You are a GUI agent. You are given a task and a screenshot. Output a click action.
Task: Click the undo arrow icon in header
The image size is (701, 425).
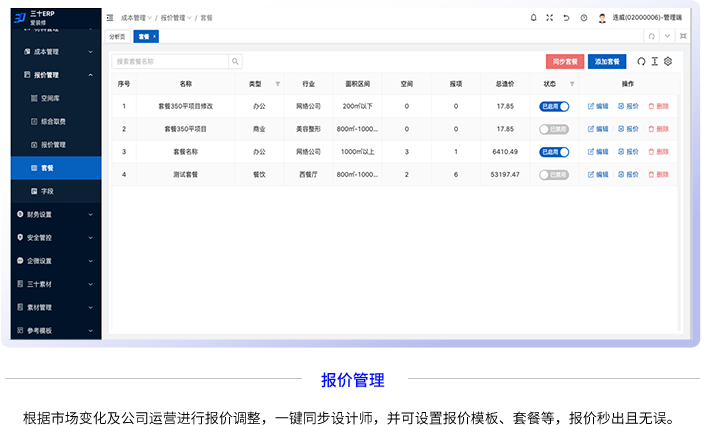(x=566, y=18)
